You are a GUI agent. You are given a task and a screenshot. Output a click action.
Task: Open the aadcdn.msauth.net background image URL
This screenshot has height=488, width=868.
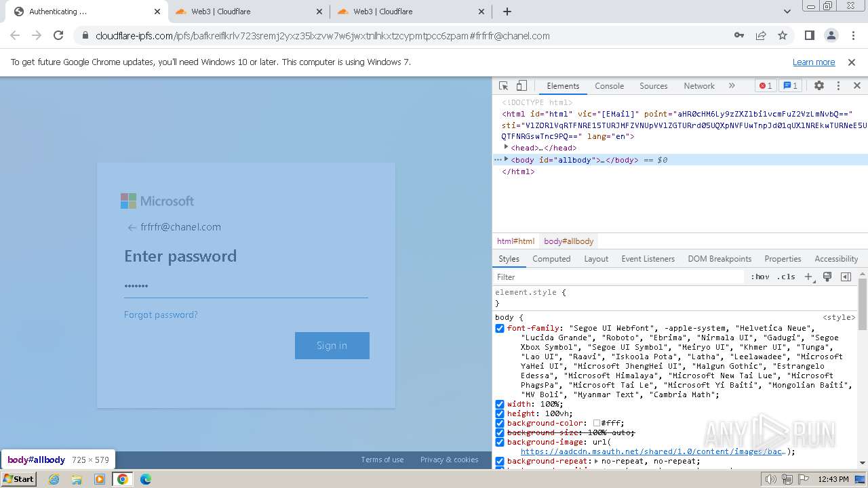(653, 451)
